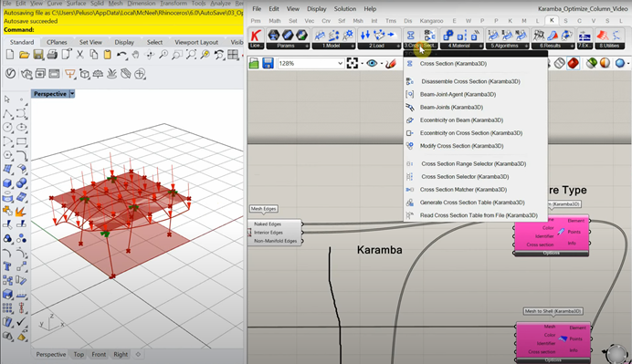Expand the 1.Model panel plus button
Image resolution: width=632 pixels, height=364 pixels.
(353, 46)
